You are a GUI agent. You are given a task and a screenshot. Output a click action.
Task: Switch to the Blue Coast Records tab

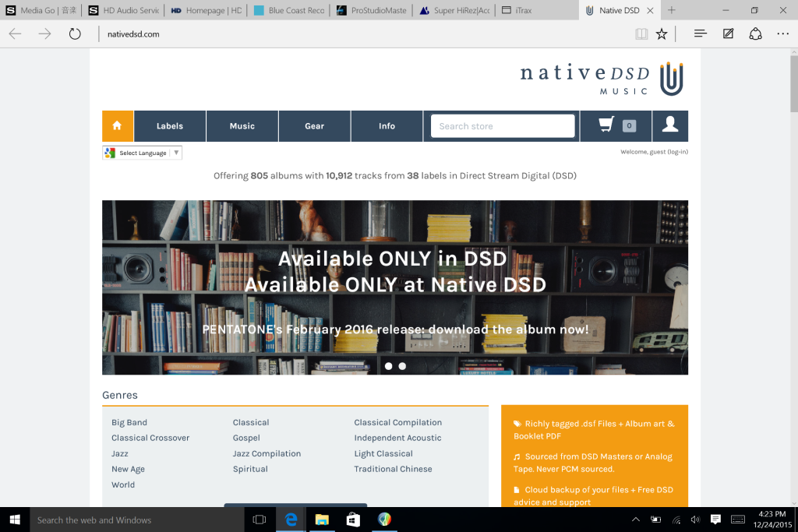point(288,10)
